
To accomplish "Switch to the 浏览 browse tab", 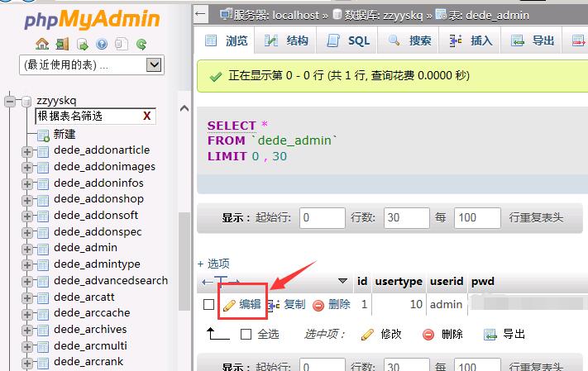I will point(225,40).
